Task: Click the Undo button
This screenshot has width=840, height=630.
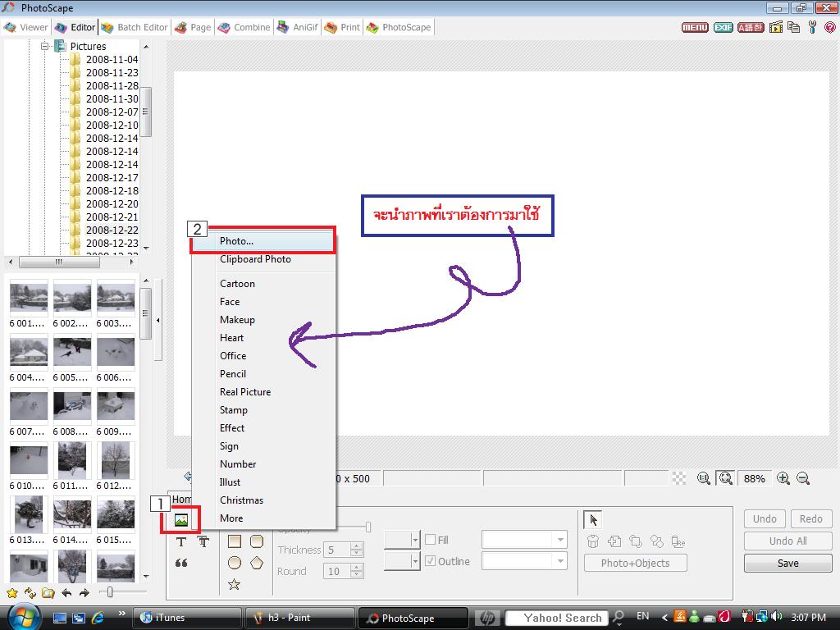Action: (x=765, y=518)
